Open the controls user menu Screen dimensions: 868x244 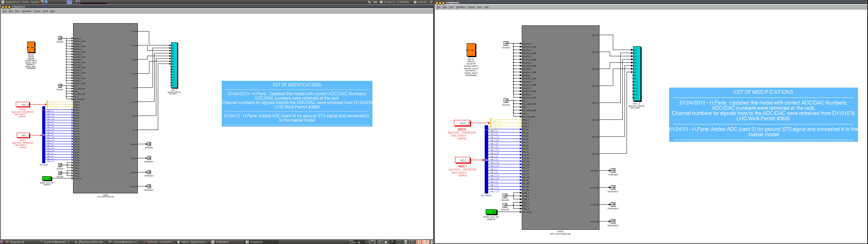[x=420, y=2]
